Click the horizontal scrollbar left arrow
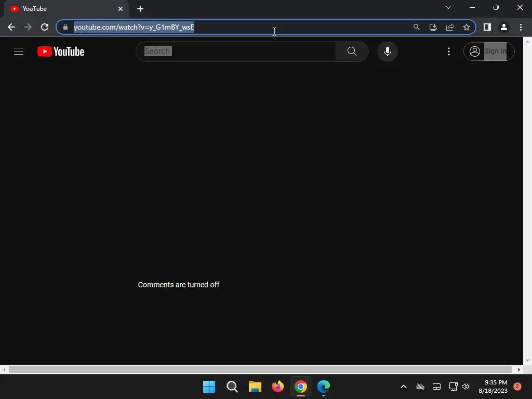 click(4, 369)
